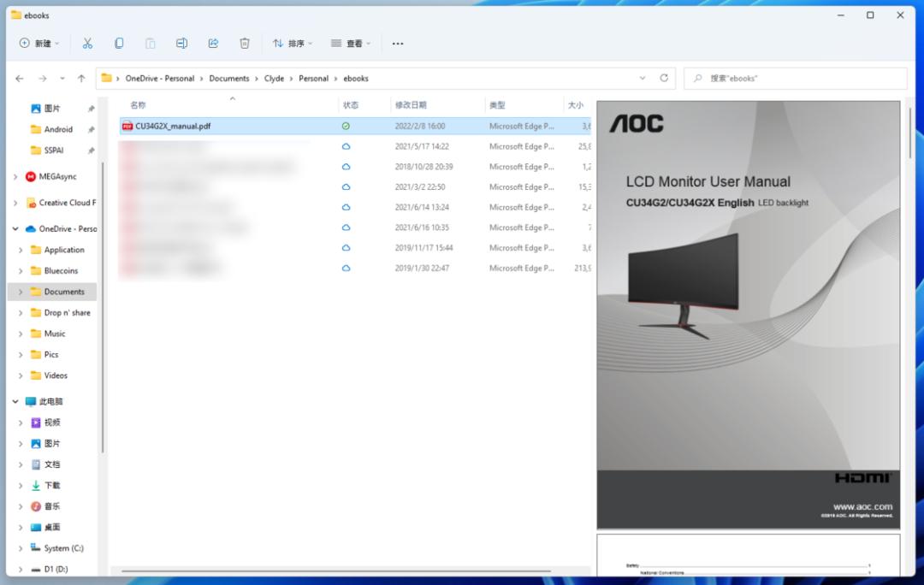Open 音乐 under This PC
924x585 pixels.
52,506
